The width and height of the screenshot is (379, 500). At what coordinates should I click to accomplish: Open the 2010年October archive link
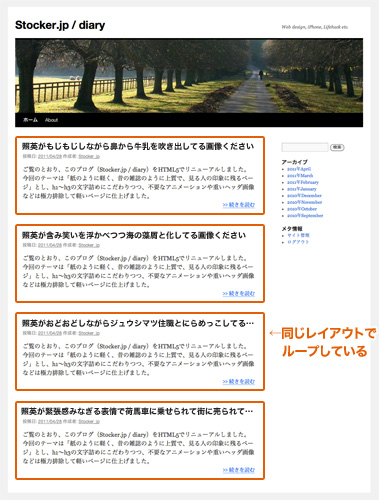302,209
